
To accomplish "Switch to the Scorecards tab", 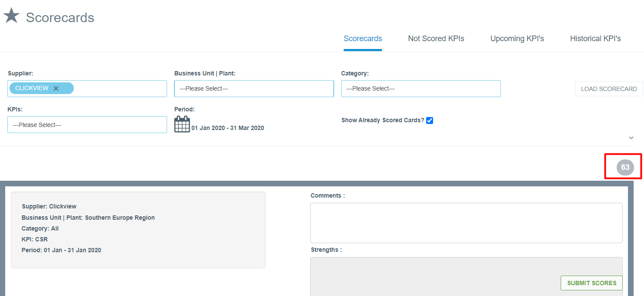I will click(x=362, y=39).
